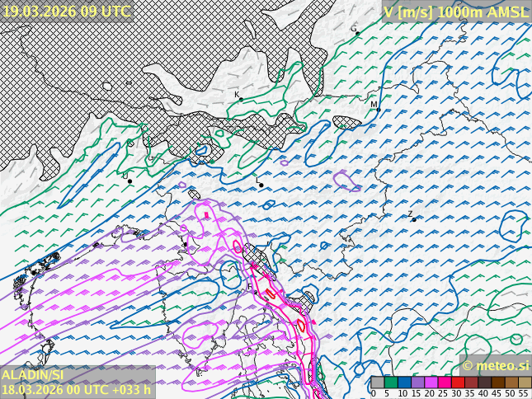Pick the violet-pink 20 m/s legend swatch
The image size is (532, 399).
pyautogui.click(x=431, y=383)
